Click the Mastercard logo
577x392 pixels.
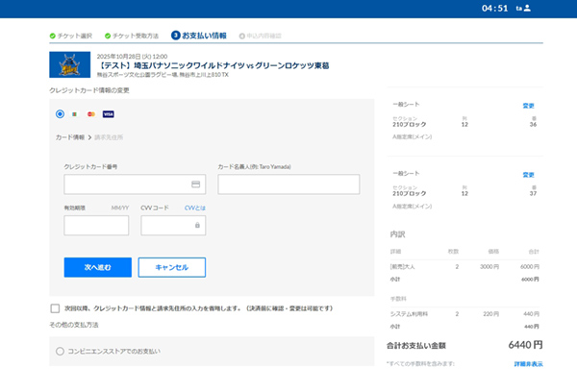coord(91,114)
